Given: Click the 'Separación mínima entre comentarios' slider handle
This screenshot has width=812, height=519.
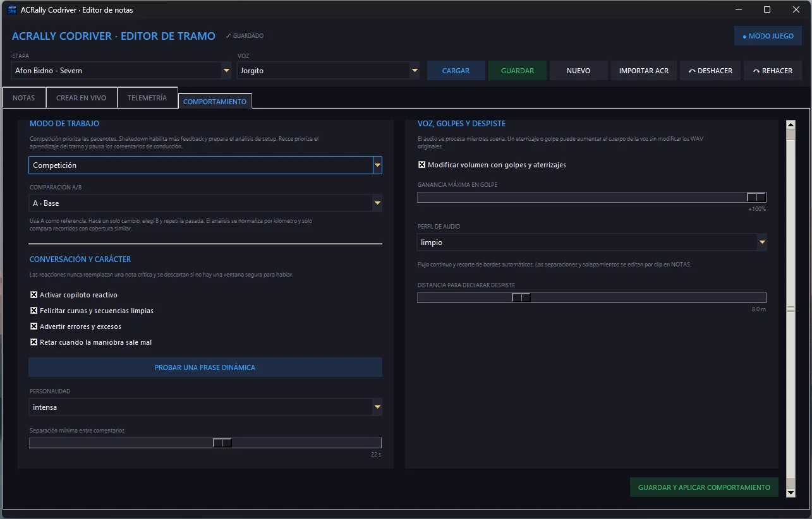Looking at the screenshot, I should [x=222, y=443].
